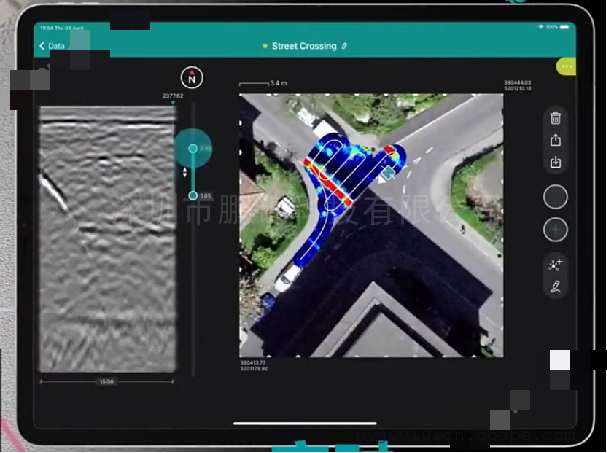This screenshot has height=453, width=607.
Task: Open the green three-dots more menu
Action: click(568, 67)
